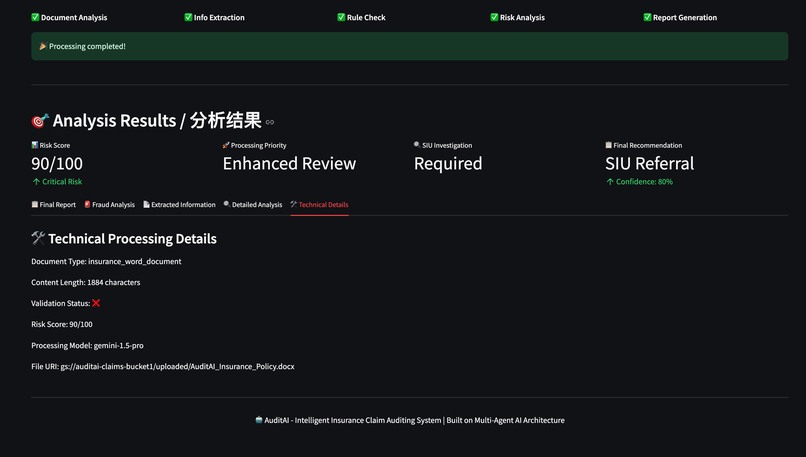Click the rocket icon next to Processing Priority
The width and height of the screenshot is (806, 457).
point(226,145)
